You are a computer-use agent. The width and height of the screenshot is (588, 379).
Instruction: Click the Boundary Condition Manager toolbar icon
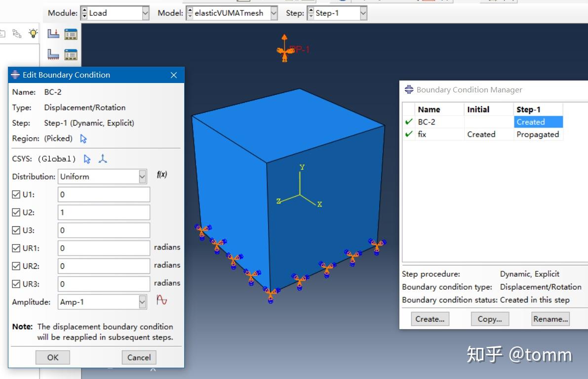(72, 54)
